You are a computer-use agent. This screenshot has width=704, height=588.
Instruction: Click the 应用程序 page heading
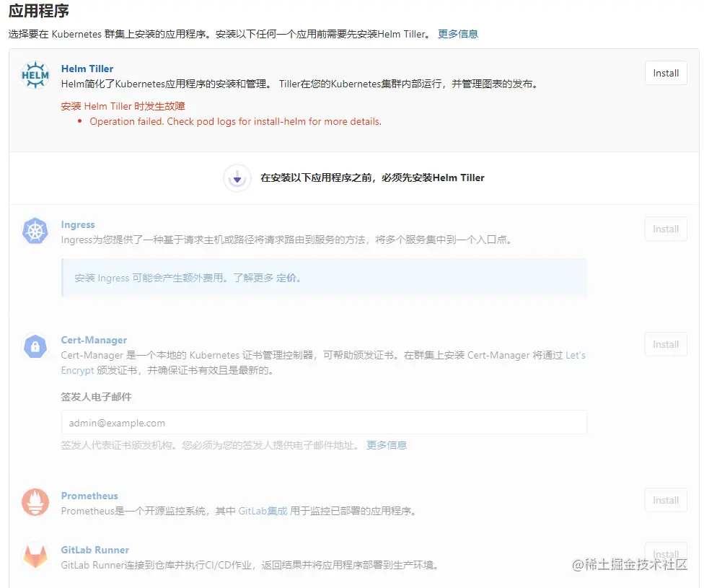click(39, 11)
